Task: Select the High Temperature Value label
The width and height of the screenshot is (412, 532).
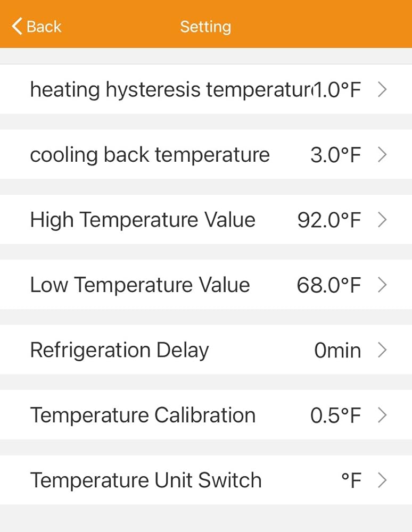Action: [x=143, y=220]
